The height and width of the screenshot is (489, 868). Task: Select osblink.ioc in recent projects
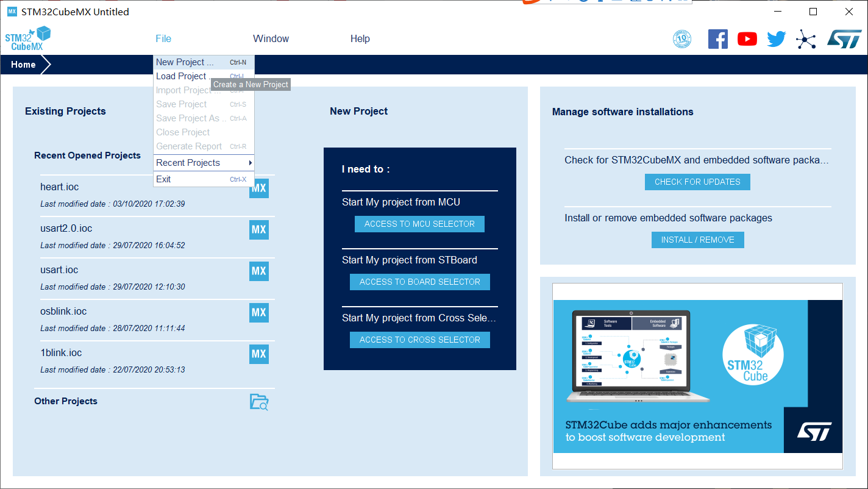pos(63,311)
